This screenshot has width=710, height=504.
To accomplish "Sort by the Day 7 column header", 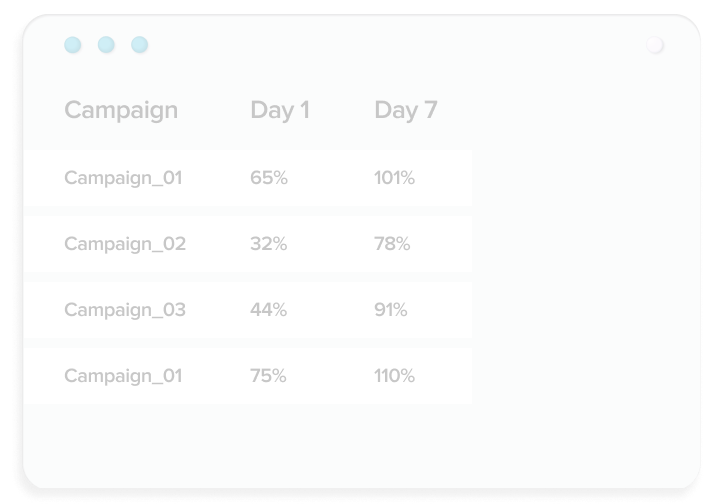I will (406, 110).
